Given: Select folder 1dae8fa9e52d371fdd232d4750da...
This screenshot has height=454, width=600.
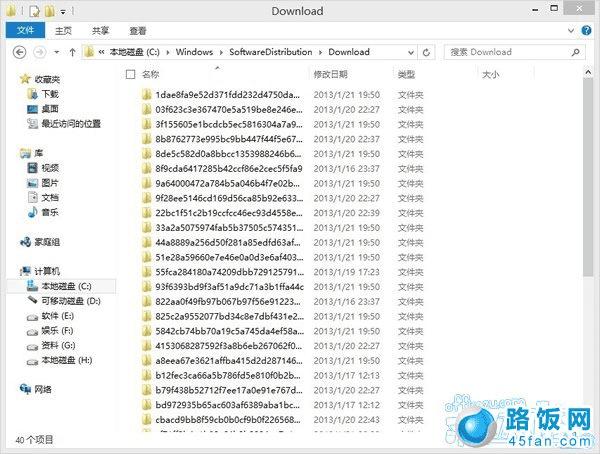Looking at the screenshot, I should (228, 95).
